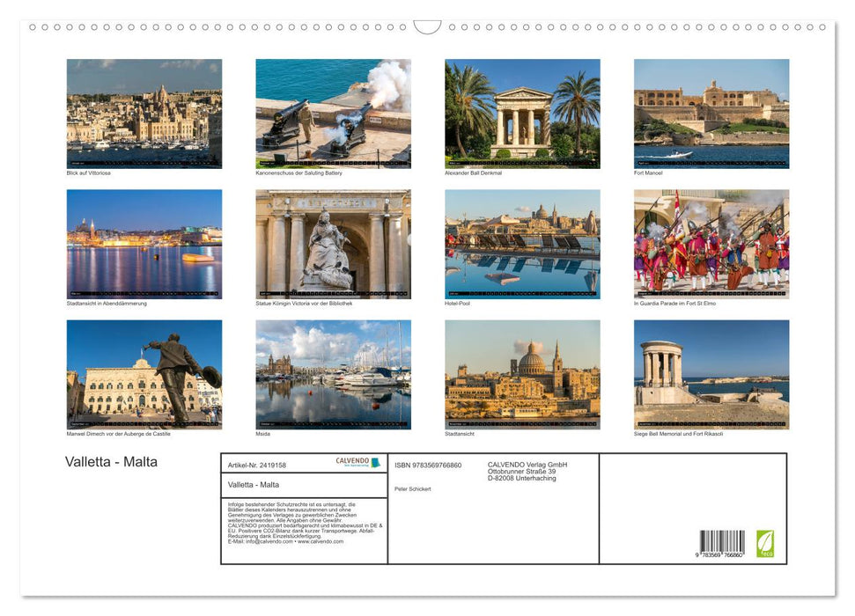Click caption 'Alexander Ball Denkmal'
The width and height of the screenshot is (855, 616).
(474, 172)
